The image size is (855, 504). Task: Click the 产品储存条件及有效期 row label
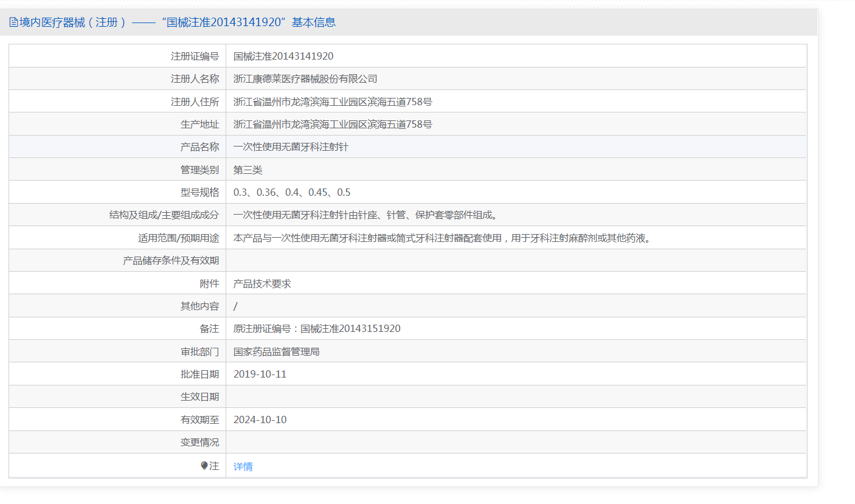pos(171,260)
